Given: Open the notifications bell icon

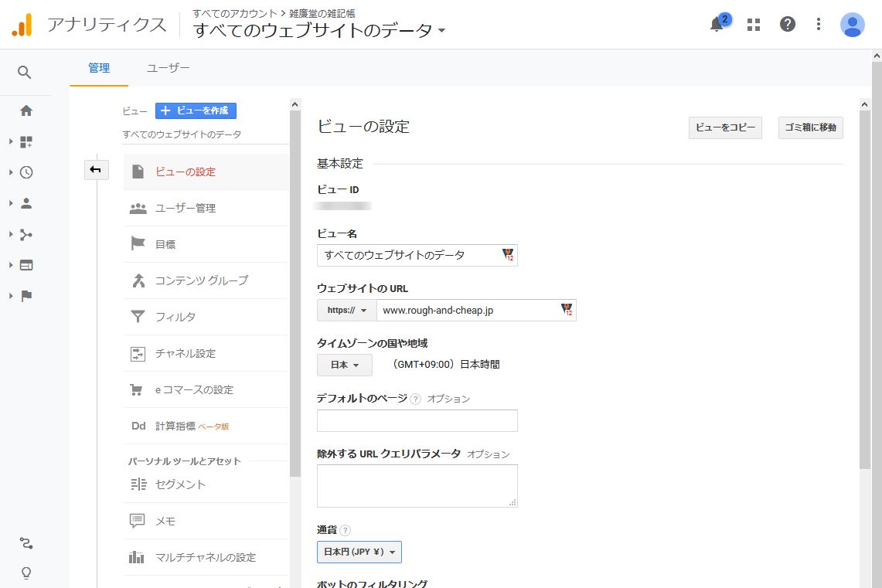Looking at the screenshot, I should point(717,25).
